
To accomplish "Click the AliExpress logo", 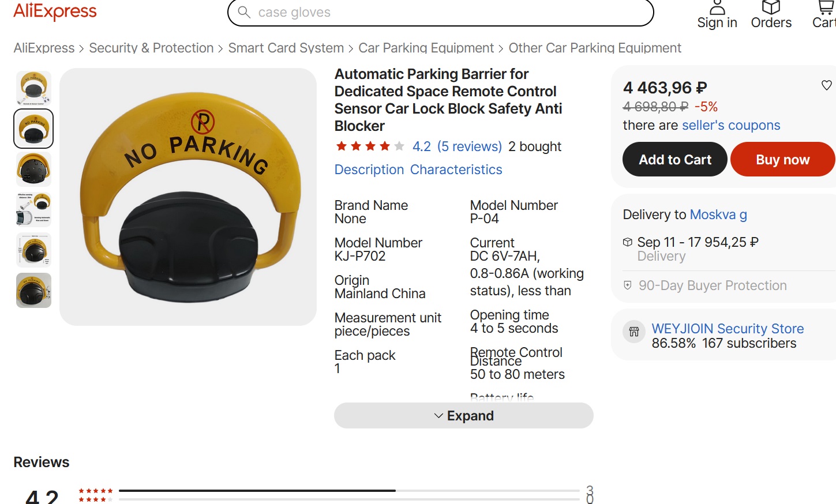I will (x=55, y=12).
